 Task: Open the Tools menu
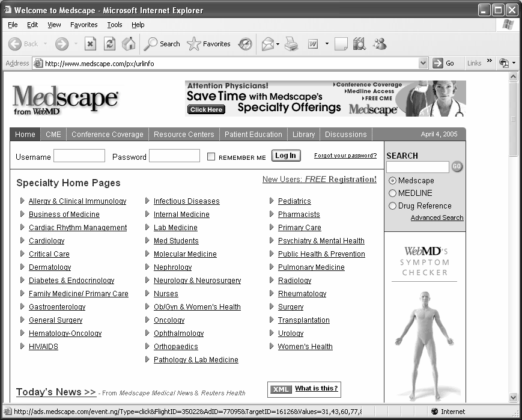coord(115,25)
